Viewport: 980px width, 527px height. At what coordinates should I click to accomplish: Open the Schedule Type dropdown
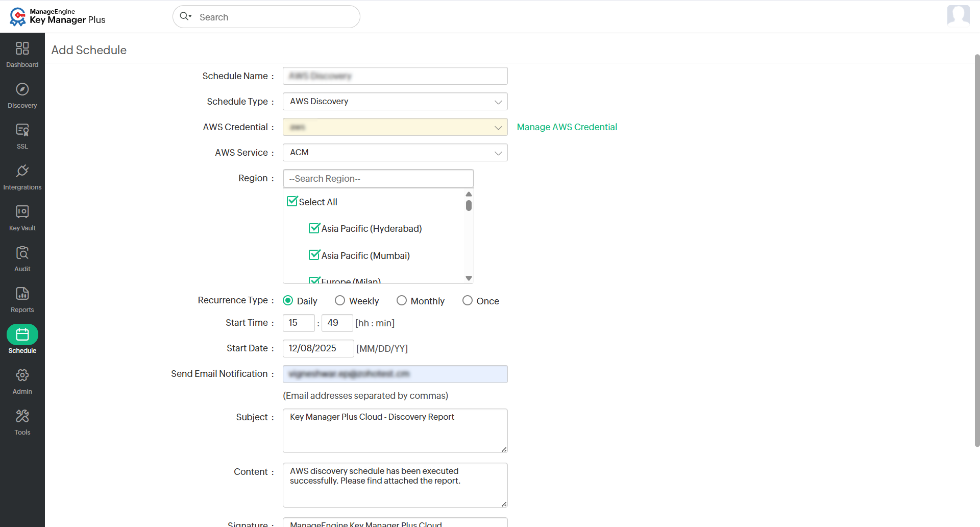click(395, 101)
